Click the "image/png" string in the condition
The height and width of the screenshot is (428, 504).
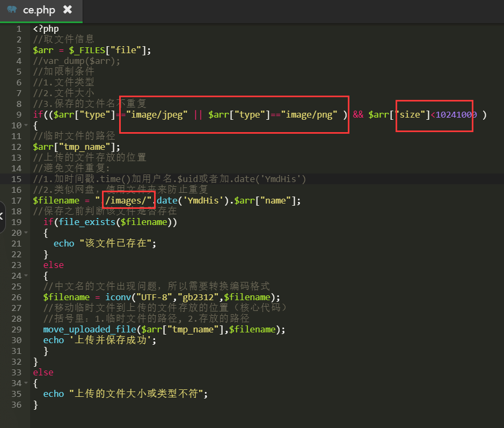(x=311, y=114)
